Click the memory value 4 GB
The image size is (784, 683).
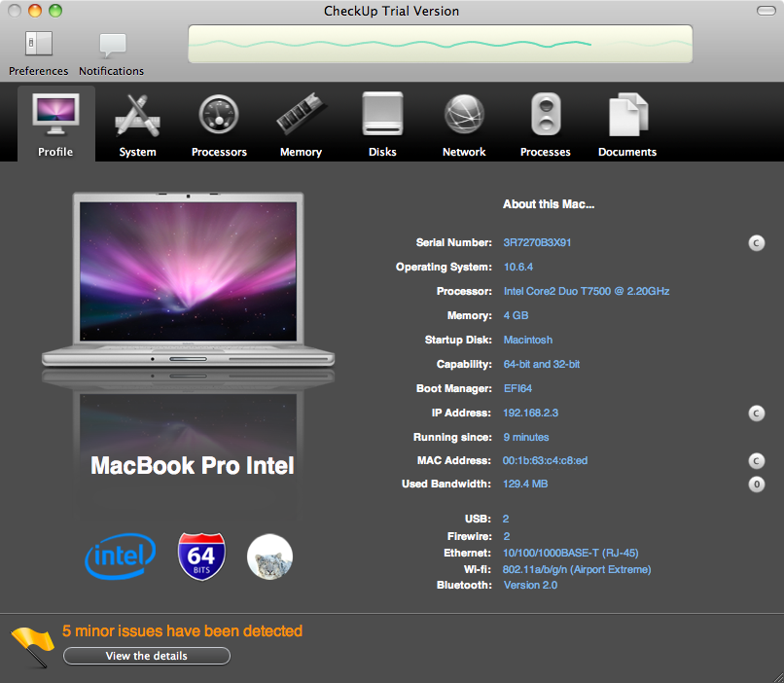(516, 315)
